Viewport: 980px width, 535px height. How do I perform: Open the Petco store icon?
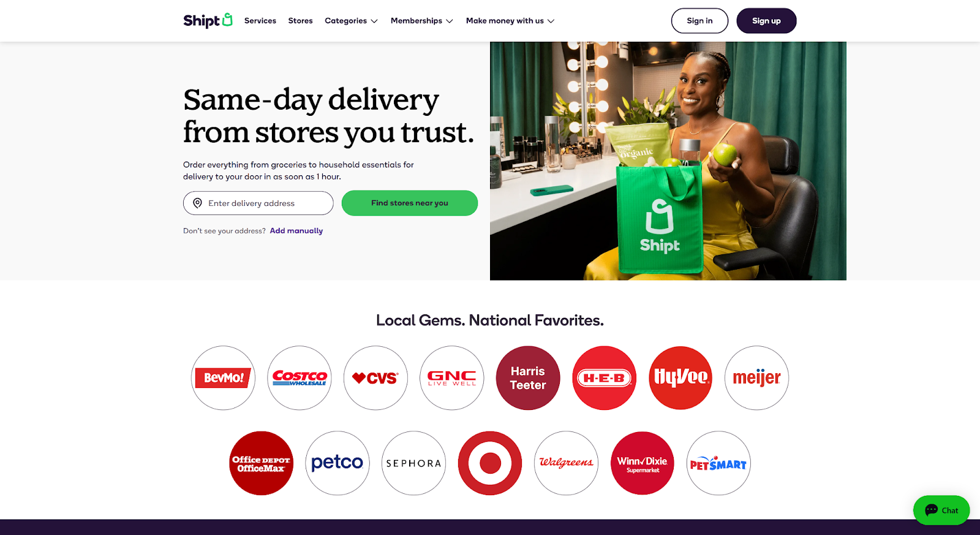pos(337,463)
